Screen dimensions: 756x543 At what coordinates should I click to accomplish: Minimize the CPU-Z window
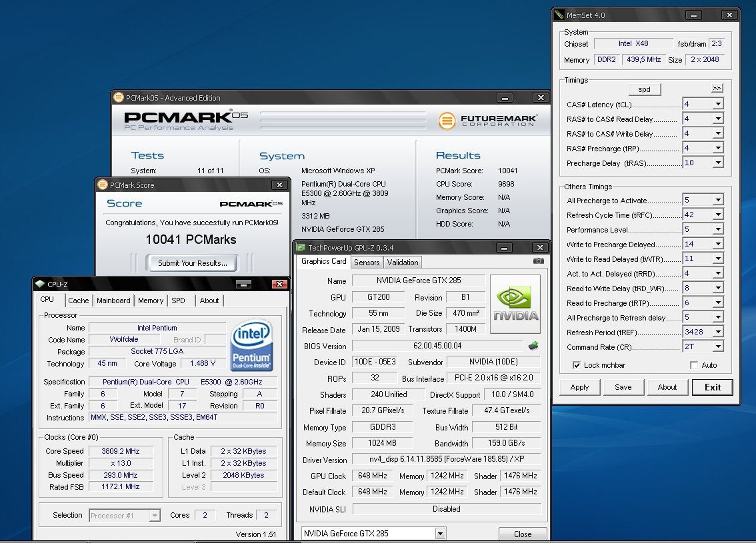click(x=244, y=284)
